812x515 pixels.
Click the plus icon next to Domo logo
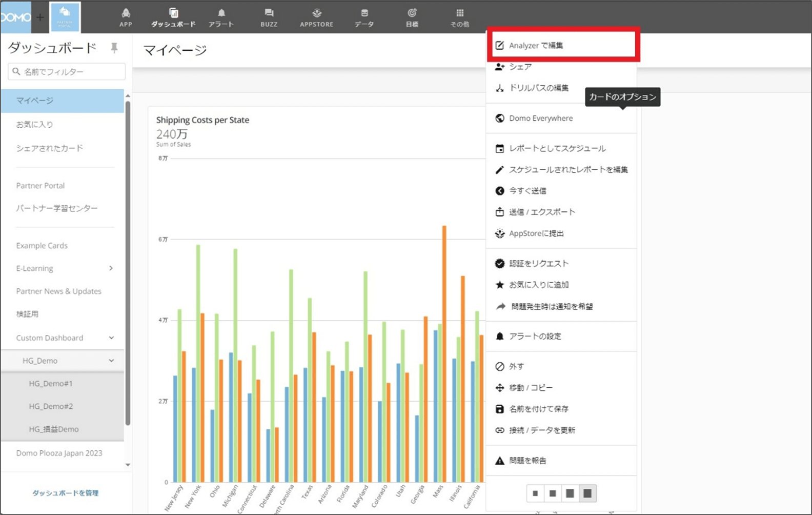click(40, 17)
